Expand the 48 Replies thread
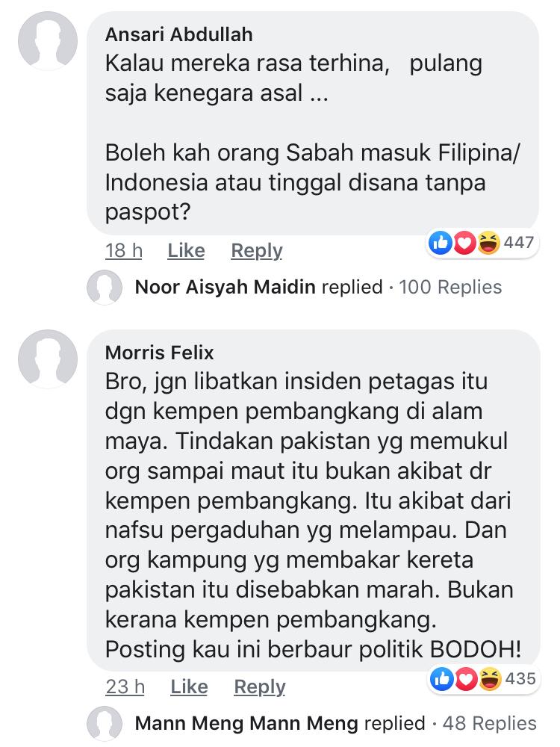The height and width of the screenshot is (747, 560). 489,724
